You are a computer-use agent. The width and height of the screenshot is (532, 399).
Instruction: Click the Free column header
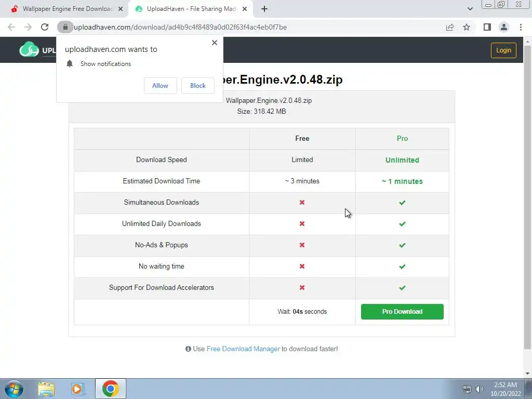click(x=302, y=138)
